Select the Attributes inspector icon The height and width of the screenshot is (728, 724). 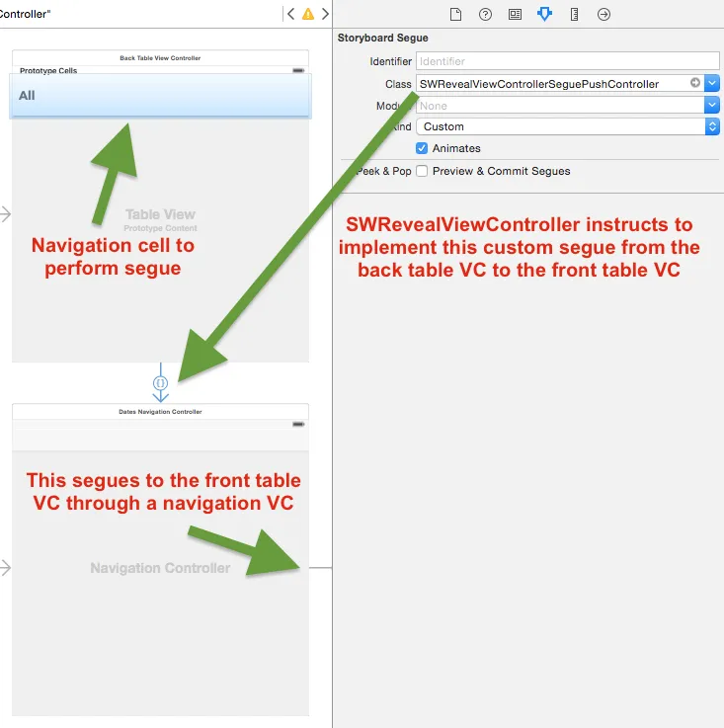pyautogui.click(x=544, y=15)
